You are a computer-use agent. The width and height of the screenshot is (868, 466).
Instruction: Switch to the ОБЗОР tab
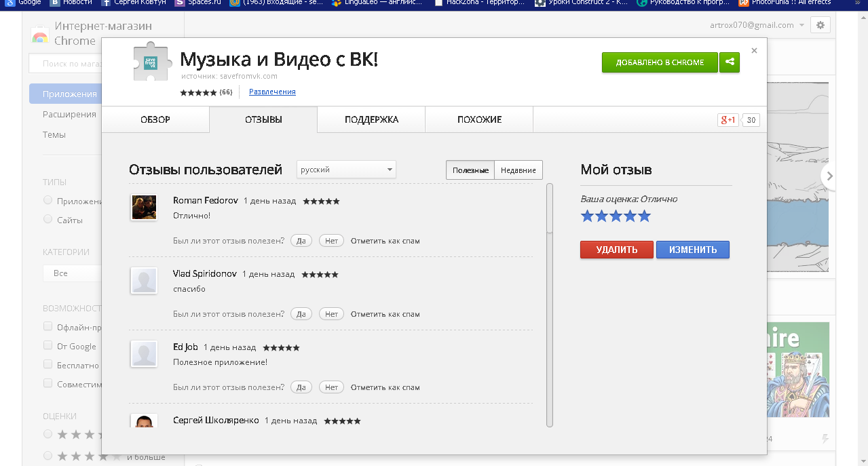pos(155,119)
